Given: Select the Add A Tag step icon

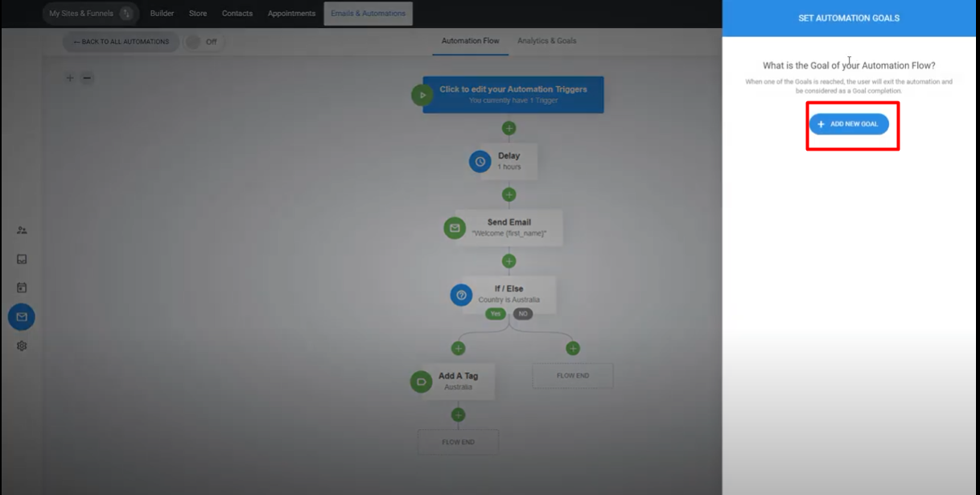Looking at the screenshot, I should (x=421, y=382).
